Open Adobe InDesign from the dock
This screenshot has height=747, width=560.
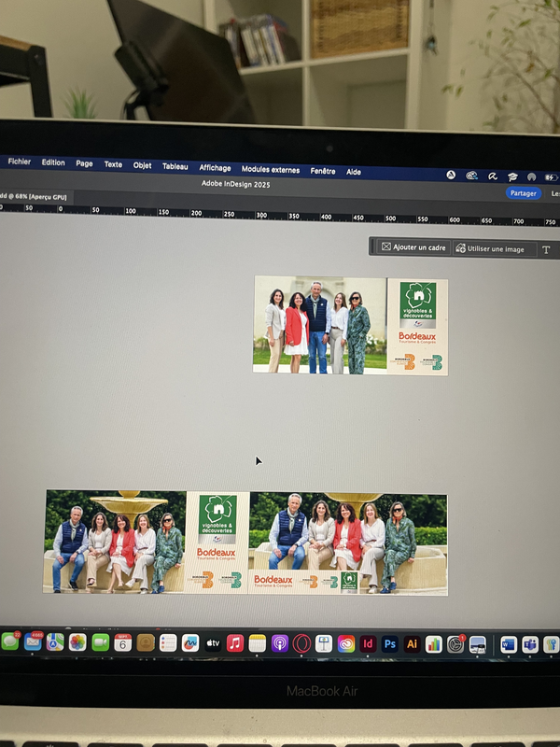(369, 643)
